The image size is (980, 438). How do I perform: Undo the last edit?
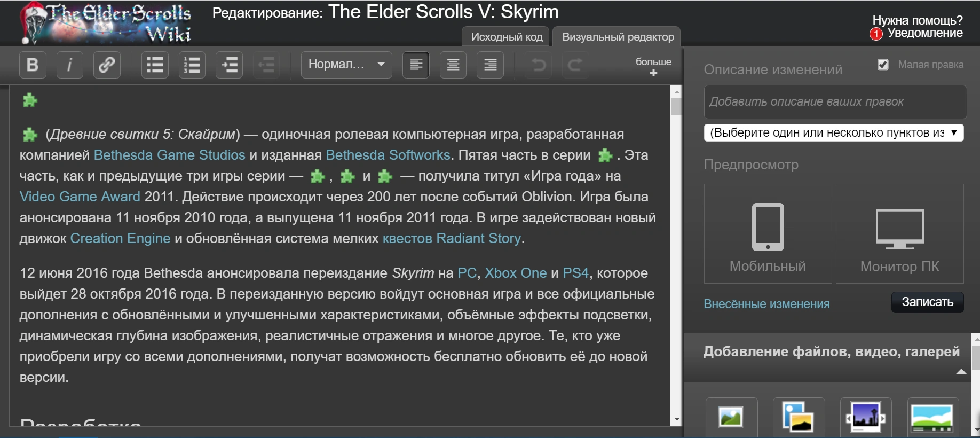coord(539,65)
